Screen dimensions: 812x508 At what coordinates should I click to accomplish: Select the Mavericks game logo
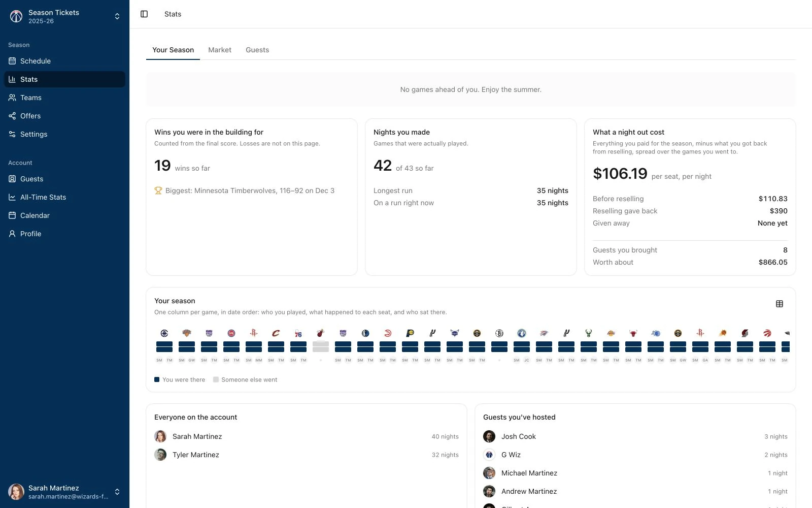click(365, 333)
